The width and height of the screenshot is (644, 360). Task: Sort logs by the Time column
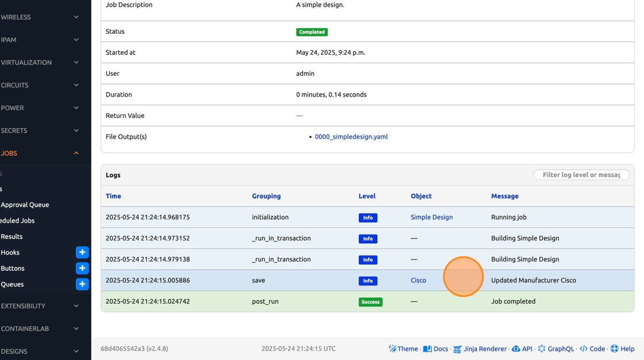[113, 196]
